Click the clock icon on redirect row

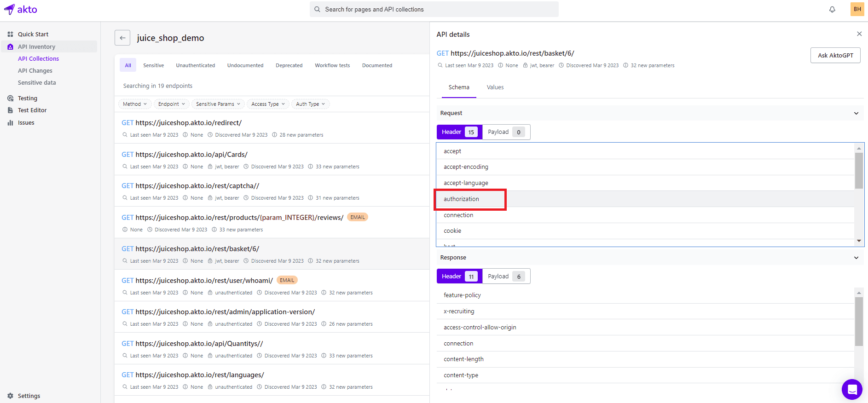coord(210,135)
